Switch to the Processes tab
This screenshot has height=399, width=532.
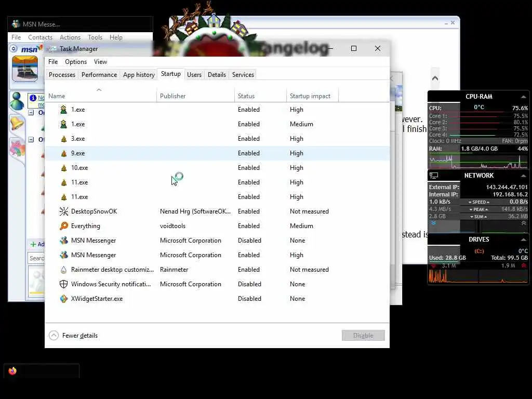pos(62,75)
